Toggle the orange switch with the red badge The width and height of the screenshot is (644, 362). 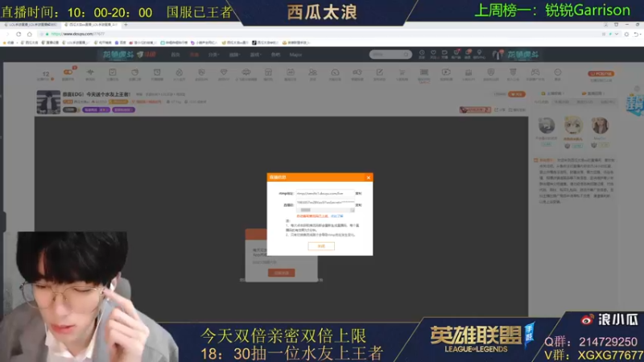point(68,73)
